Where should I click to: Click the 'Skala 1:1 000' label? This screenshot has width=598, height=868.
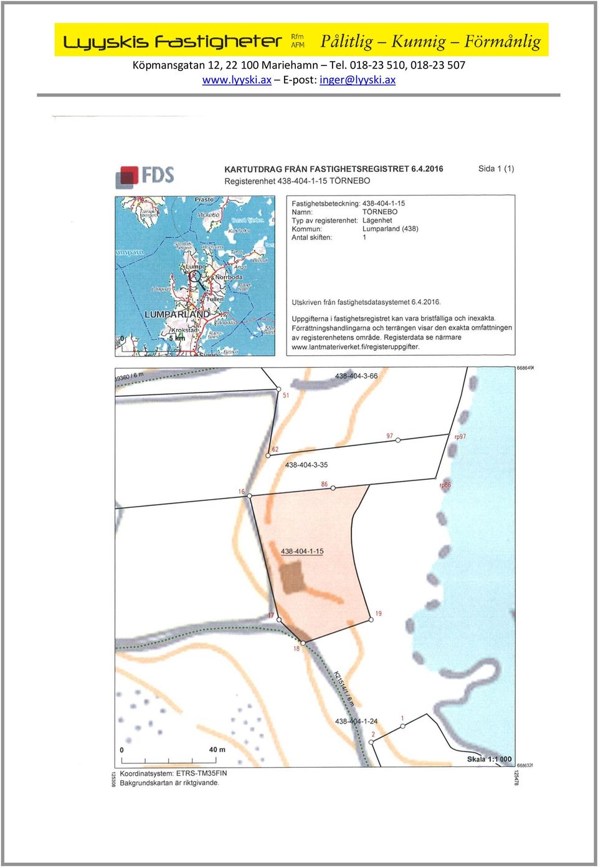(x=490, y=759)
